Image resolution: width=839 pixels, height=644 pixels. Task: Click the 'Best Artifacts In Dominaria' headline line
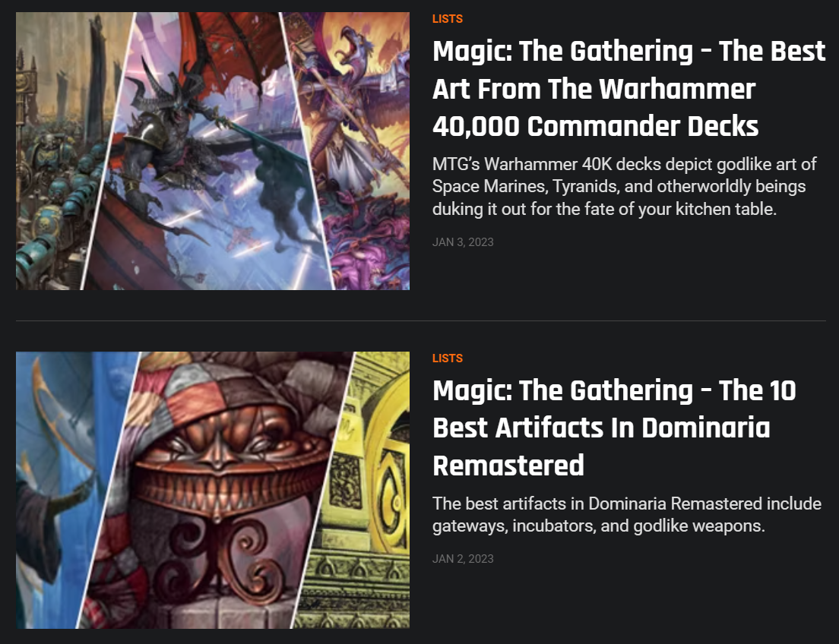pos(601,428)
